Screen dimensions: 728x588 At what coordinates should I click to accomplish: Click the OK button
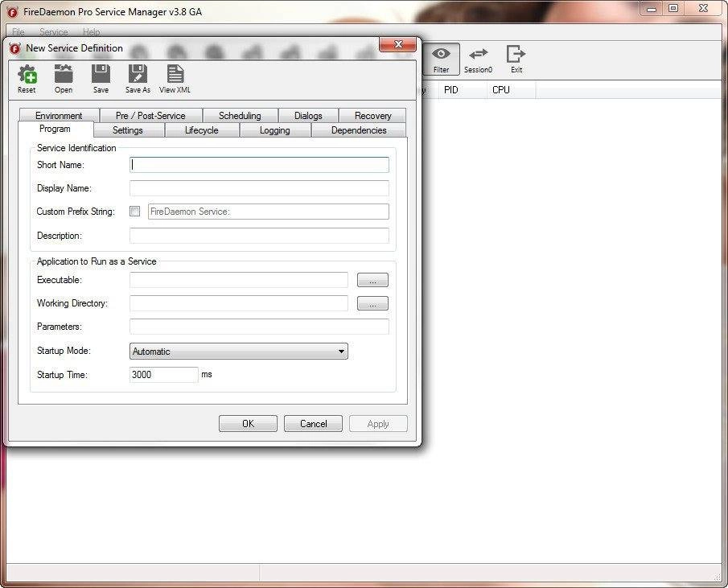point(248,423)
